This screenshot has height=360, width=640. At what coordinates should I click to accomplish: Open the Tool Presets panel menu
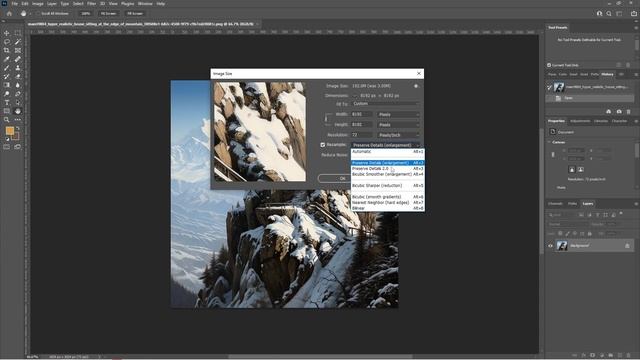[636, 28]
